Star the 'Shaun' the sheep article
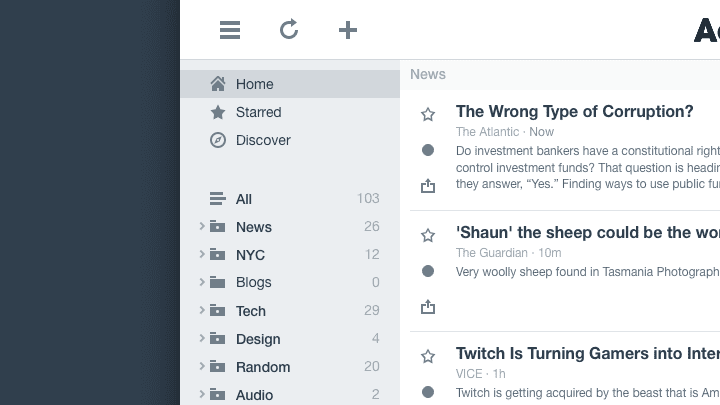 click(428, 235)
